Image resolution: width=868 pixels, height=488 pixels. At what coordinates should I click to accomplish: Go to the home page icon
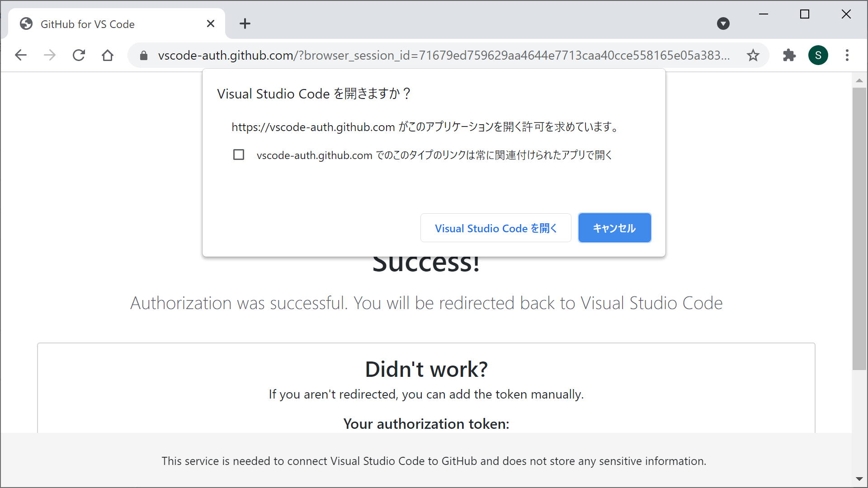pyautogui.click(x=108, y=55)
